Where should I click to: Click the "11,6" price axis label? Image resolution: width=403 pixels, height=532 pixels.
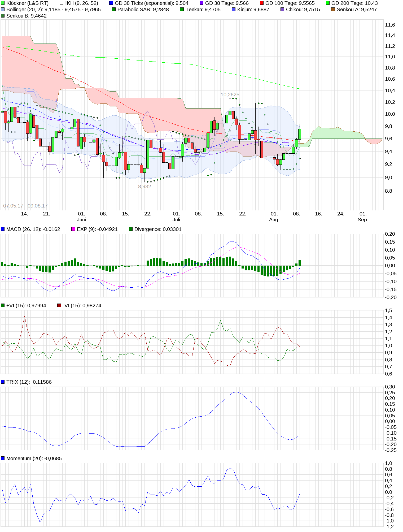(390, 25)
